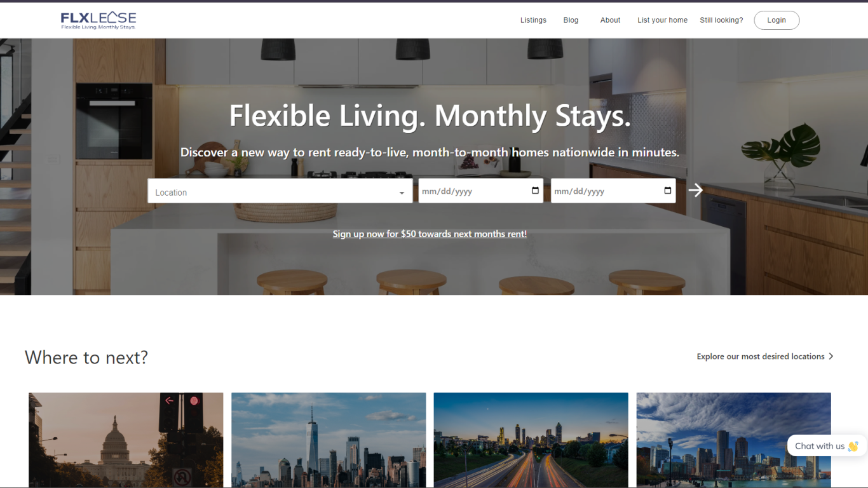868x488 pixels.
Task: Click the Location search field
Action: pyautogui.click(x=280, y=191)
